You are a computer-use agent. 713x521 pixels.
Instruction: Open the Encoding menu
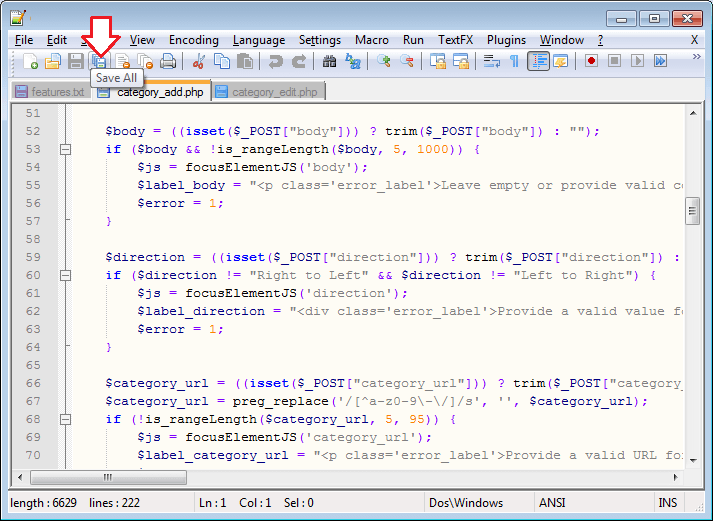point(193,40)
